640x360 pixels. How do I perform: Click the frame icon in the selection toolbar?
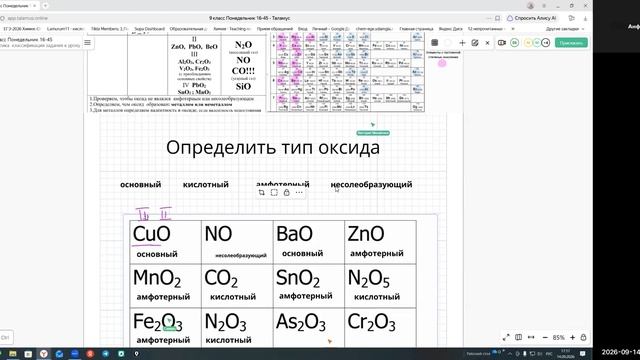[274, 192]
